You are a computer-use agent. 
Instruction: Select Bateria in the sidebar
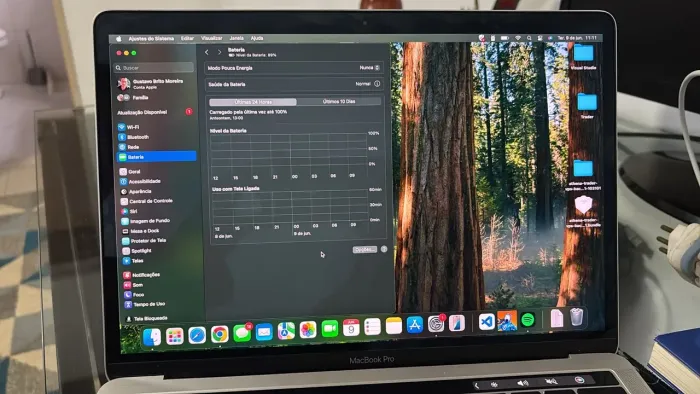156,157
